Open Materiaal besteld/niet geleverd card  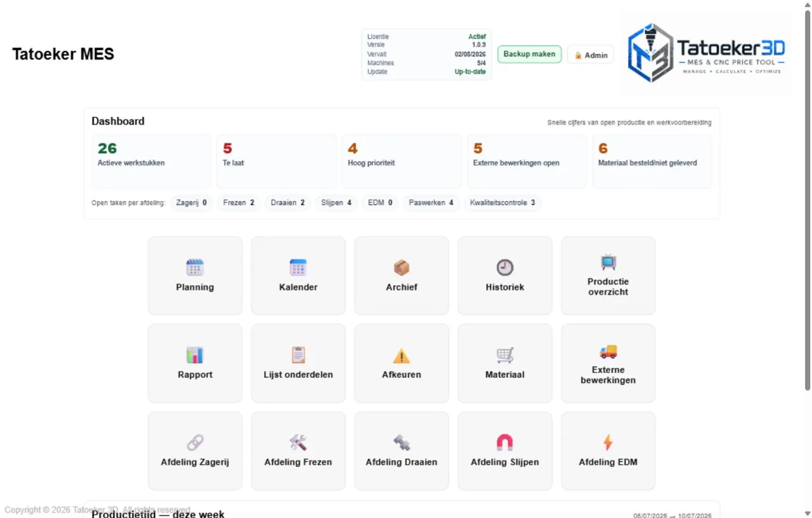tap(652, 161)
